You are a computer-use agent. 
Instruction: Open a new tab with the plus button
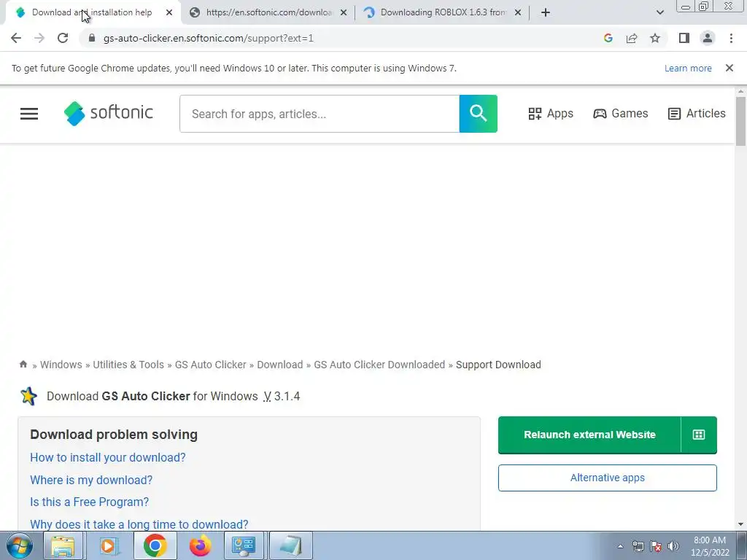coord(546,12)
